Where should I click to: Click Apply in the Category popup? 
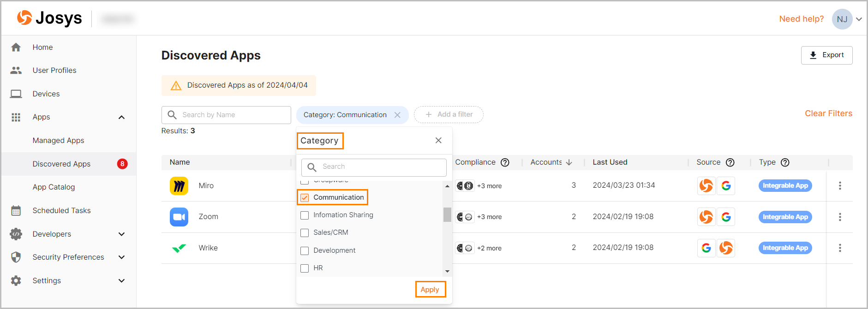pyautogui.click(x=430, y=290)
